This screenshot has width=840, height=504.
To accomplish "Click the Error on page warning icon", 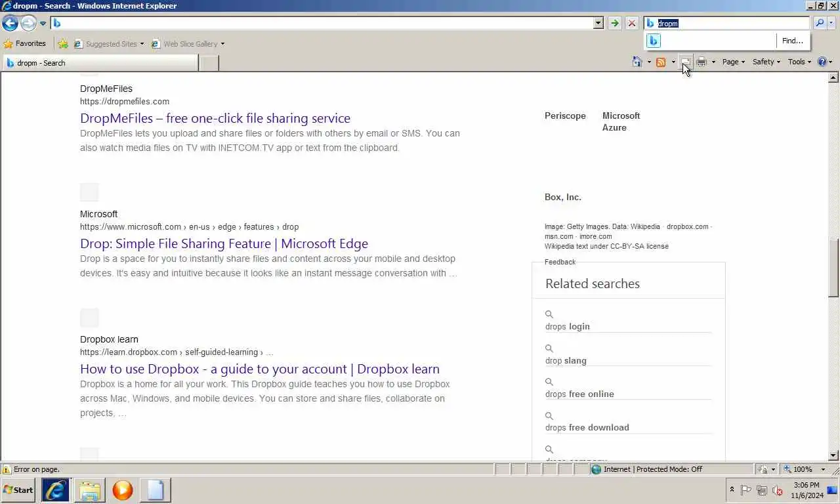I will (7, 469).
